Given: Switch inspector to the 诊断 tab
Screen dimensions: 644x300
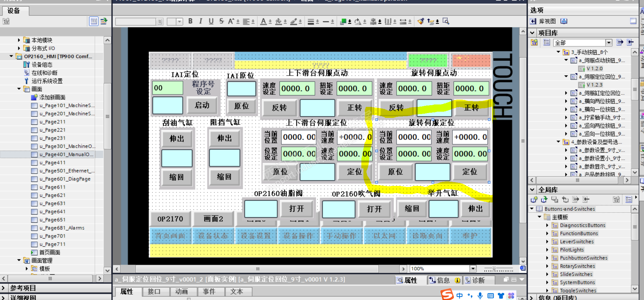Looking at the screenshot, I should [x=478, y=280].
